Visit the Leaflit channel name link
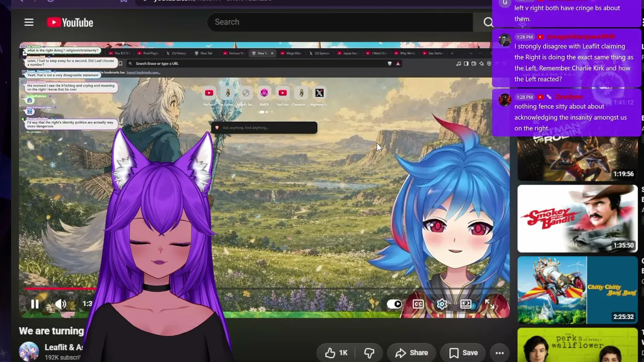The width and height of the screenshot is (644, 362). pos(63,347)
